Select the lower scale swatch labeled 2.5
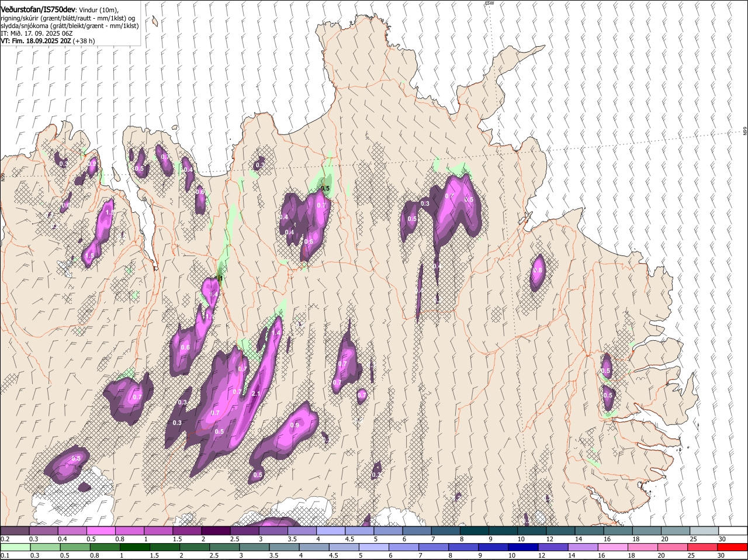Screen dimensions: 748x560 point(224,547)
